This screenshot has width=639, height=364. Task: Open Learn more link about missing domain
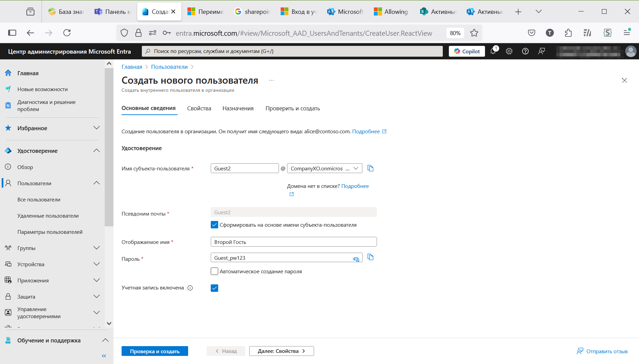pos(355,186)
